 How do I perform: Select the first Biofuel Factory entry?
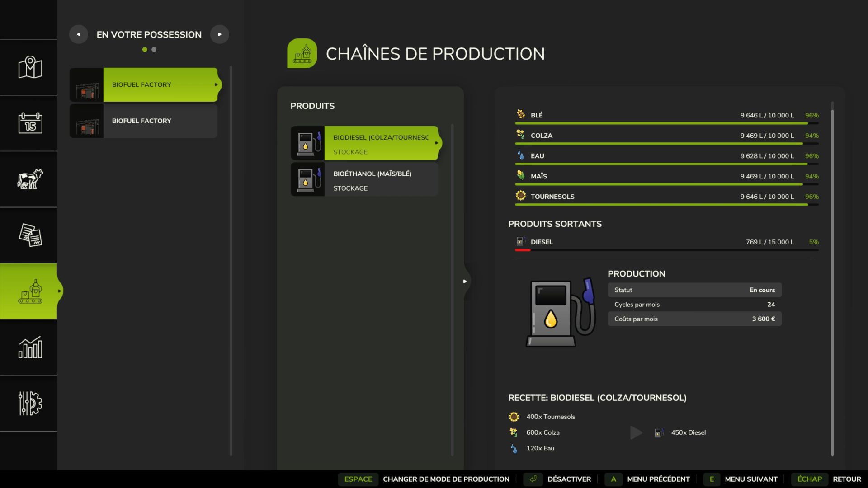(x=160, y=84)
